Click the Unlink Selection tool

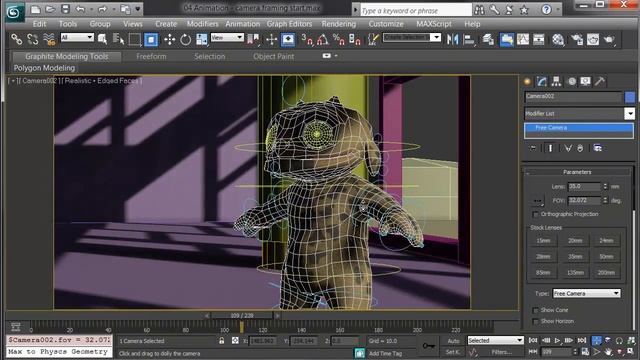pos(33,40)
